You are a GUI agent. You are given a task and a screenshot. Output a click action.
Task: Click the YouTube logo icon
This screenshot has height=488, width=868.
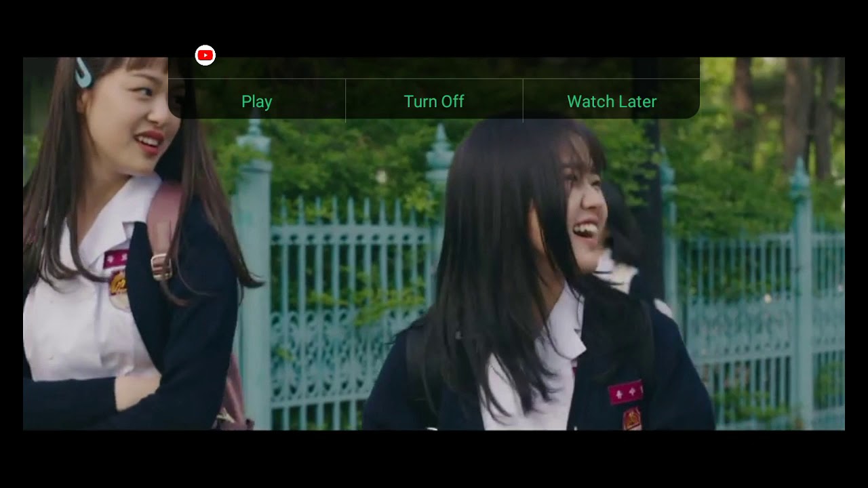tap(205, 56)
